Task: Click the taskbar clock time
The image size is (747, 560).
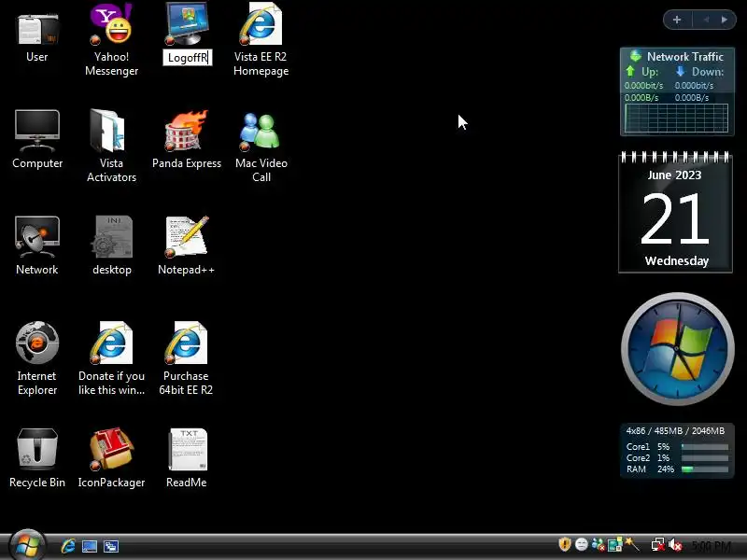Action: click(711, 545)
